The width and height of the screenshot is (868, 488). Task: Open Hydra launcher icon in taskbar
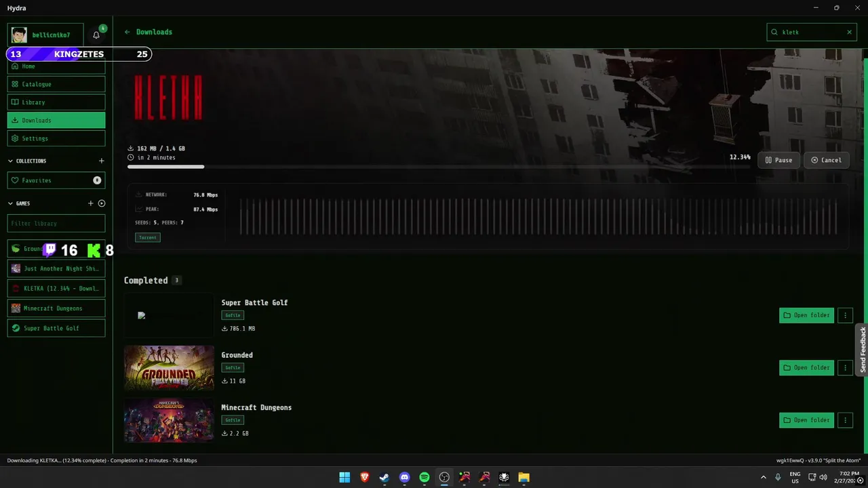[504, 477]
